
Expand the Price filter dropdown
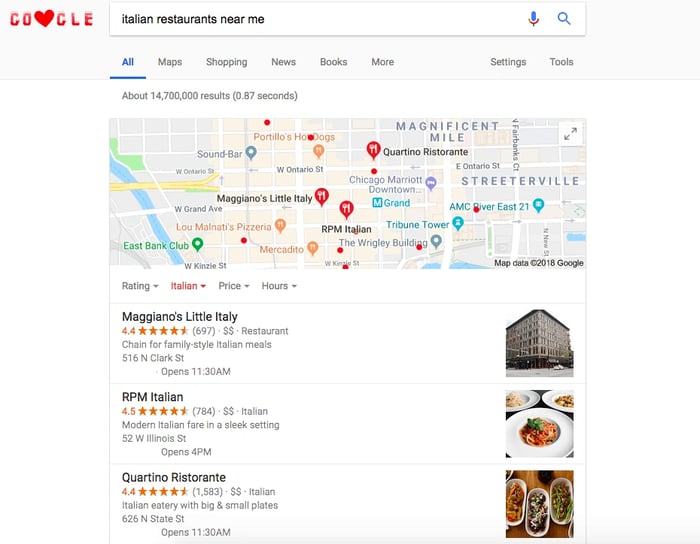point(234,286)
